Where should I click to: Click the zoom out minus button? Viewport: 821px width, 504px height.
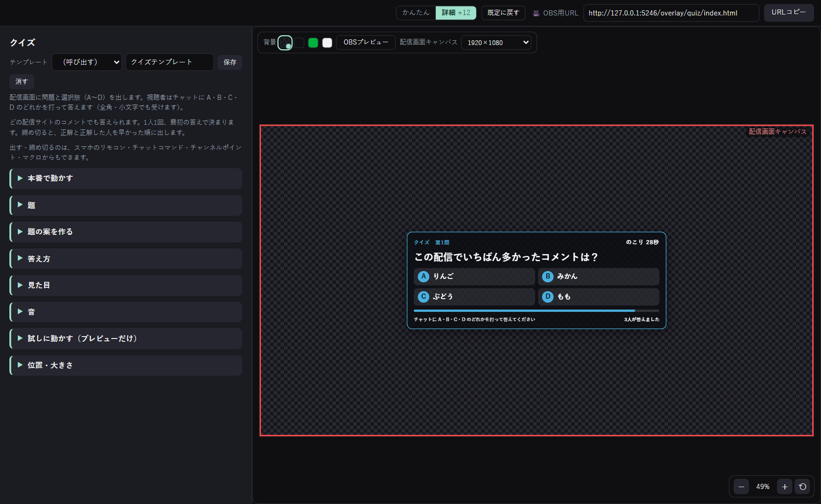coord(741,487)
